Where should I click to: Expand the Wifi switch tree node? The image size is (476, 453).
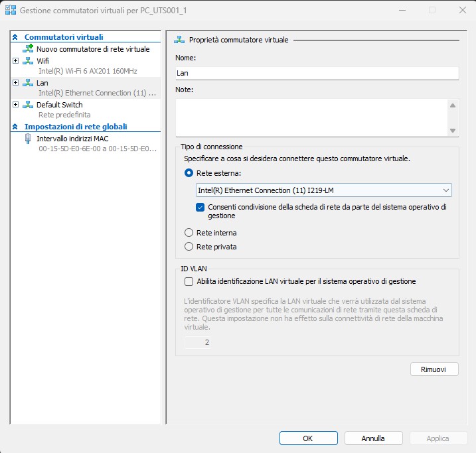[x=16, y=61]
